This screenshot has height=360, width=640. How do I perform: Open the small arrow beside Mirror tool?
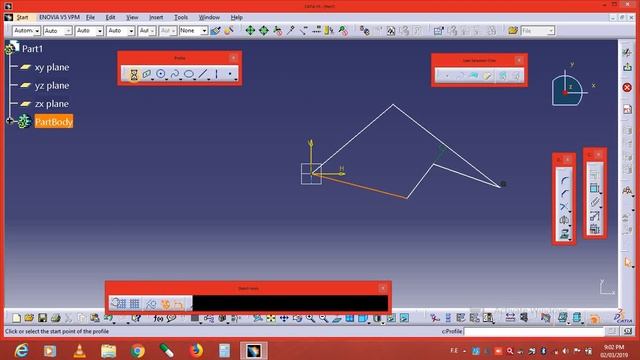pyautogui.click(x=570, y=225)
